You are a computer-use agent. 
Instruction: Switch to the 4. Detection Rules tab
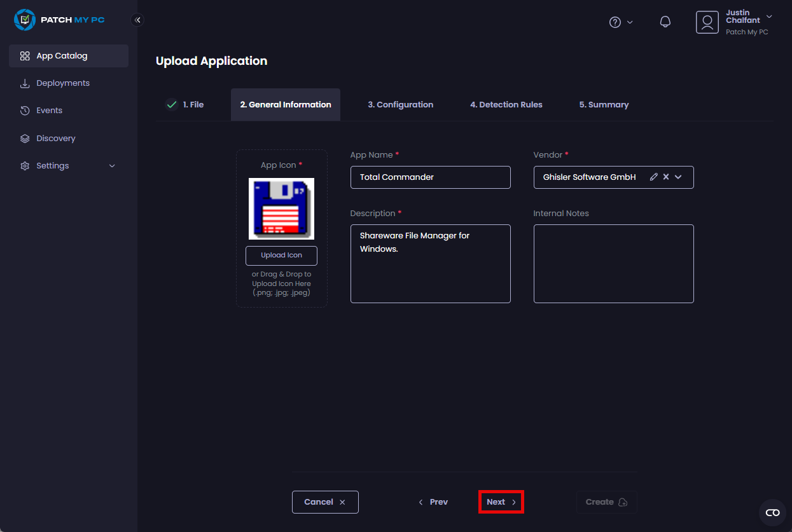pos(506,105)
